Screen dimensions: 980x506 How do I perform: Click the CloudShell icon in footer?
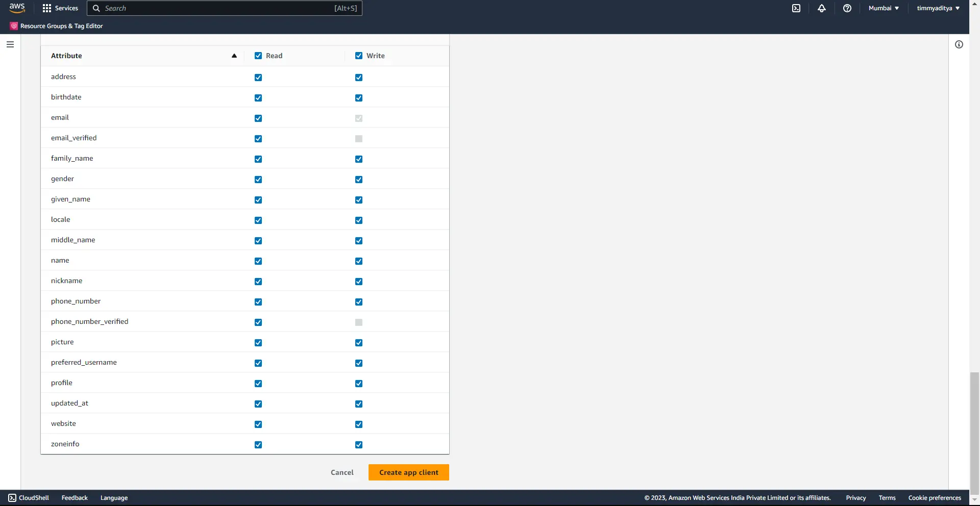point(12,498)
